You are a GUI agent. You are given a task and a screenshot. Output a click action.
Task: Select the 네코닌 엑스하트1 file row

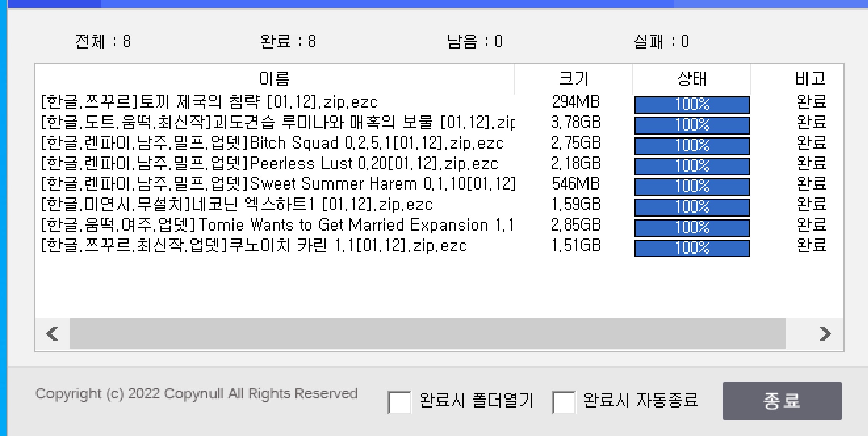click(237, 205)
